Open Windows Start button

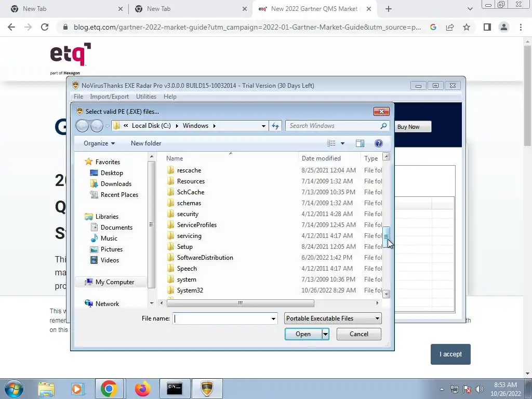tap(14, 389)
